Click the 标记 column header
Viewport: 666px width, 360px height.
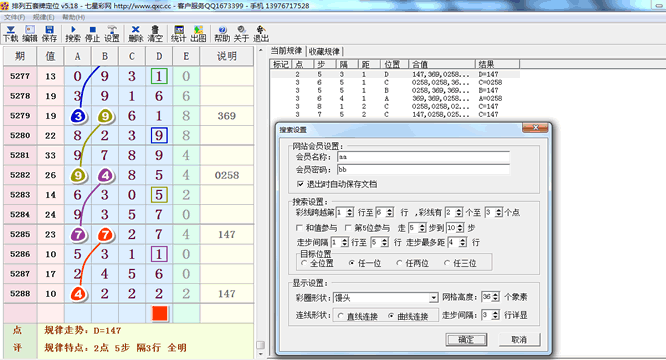[281, 64]
